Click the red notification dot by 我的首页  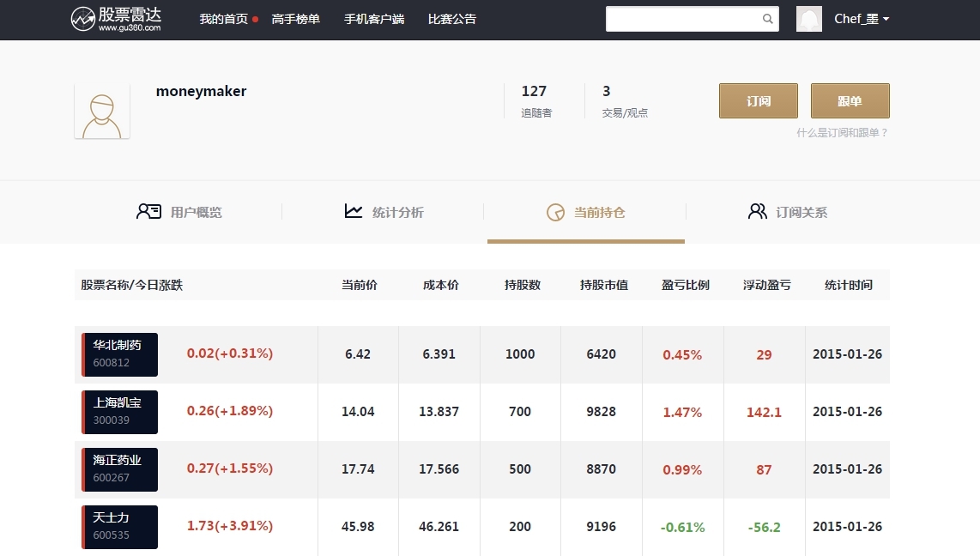[x=255, y=20]
